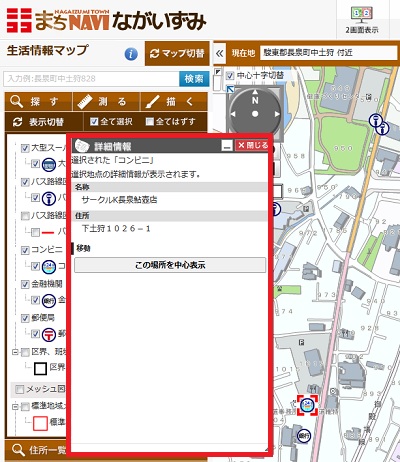The height and width of the screenshot is (462, 400).
Task: Click the black square 区界 symbol
Action: pyautogui.click(x=40, y=369)
